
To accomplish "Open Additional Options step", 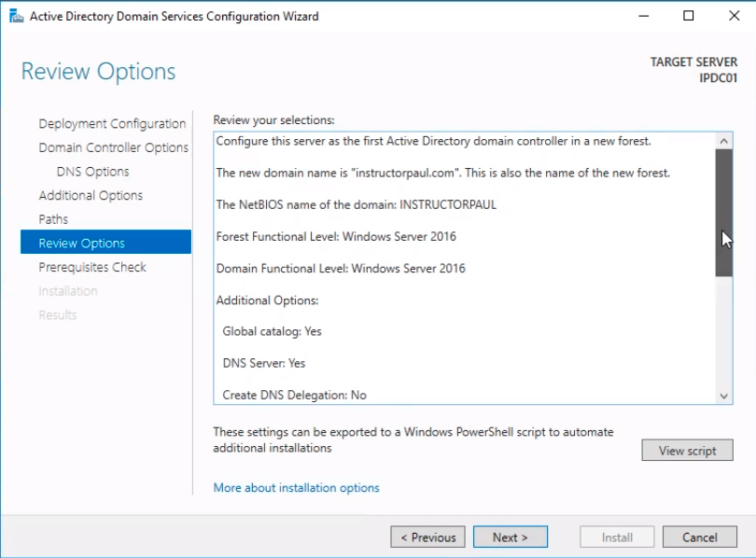I will point(91,195).
